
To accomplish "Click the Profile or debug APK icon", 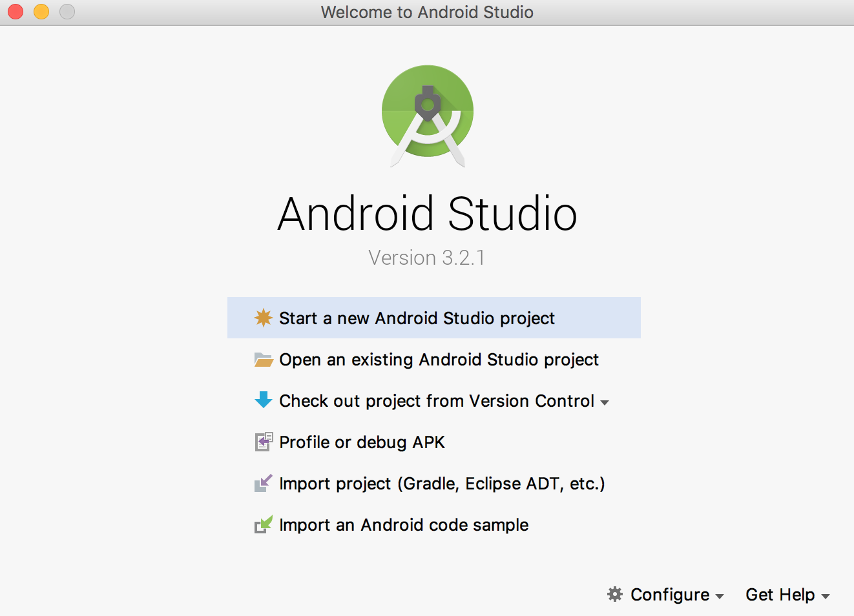I will coord(263,442).
